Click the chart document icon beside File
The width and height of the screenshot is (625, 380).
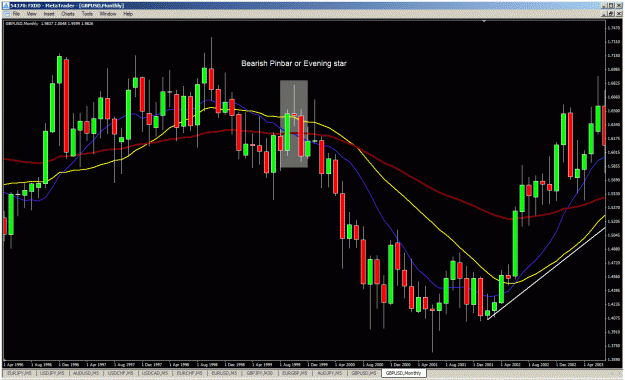[6, 14]
